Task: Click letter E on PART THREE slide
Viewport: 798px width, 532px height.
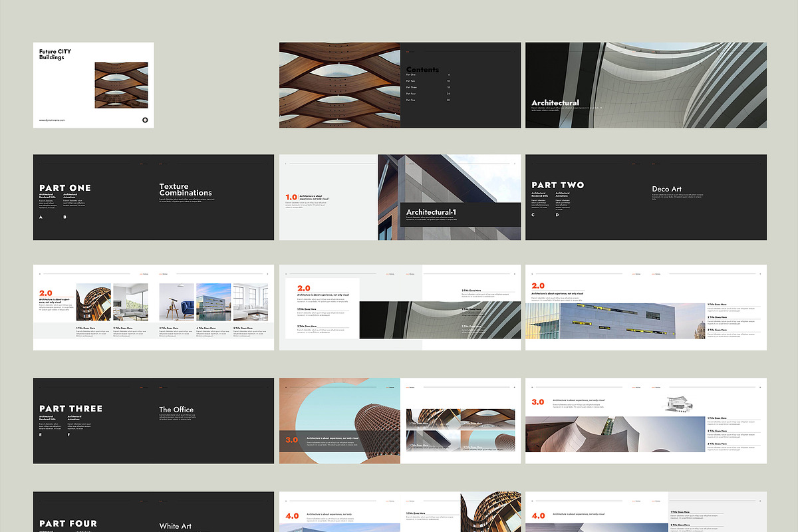Action: (x=41, y=435)
